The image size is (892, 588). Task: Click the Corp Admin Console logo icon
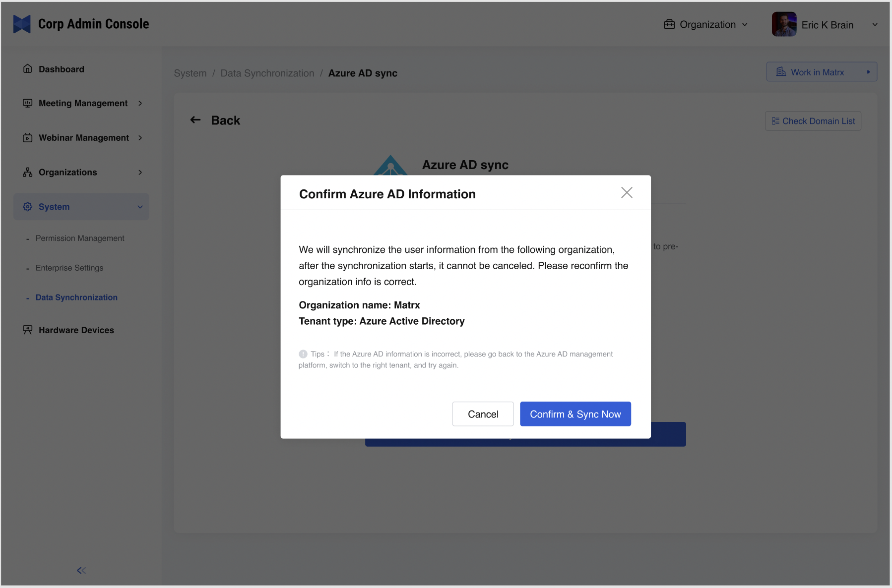coord(22,24)
